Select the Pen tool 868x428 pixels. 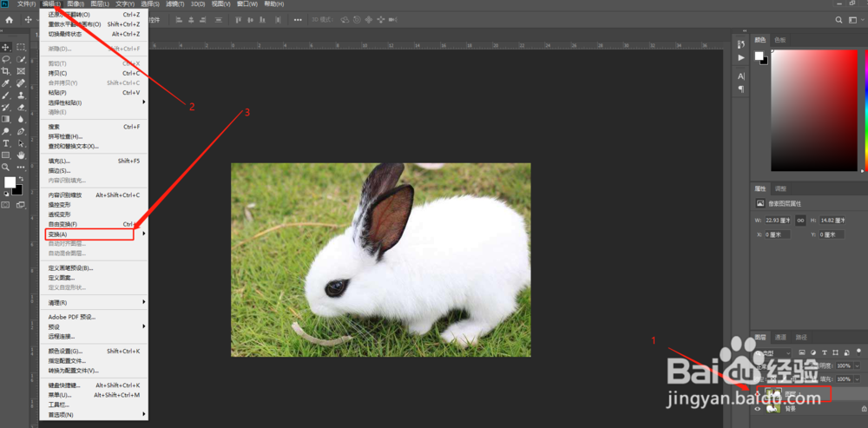[x=21, y=131]
